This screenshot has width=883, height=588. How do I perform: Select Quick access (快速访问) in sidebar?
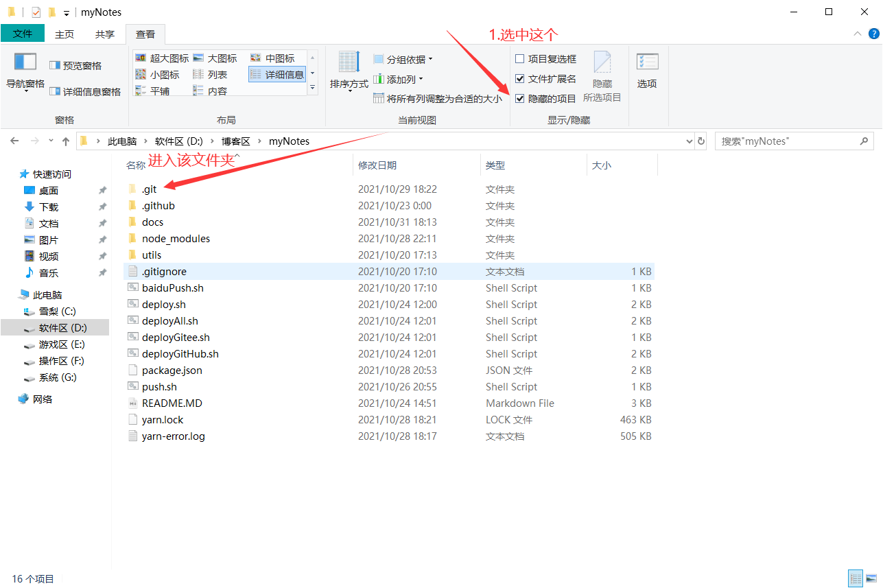pyautogui.click(x=46, y=174)
